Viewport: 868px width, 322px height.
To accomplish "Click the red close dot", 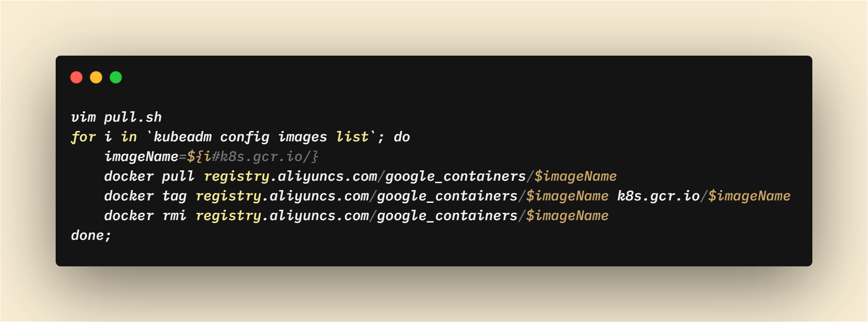I will click(x=76, y=77).
